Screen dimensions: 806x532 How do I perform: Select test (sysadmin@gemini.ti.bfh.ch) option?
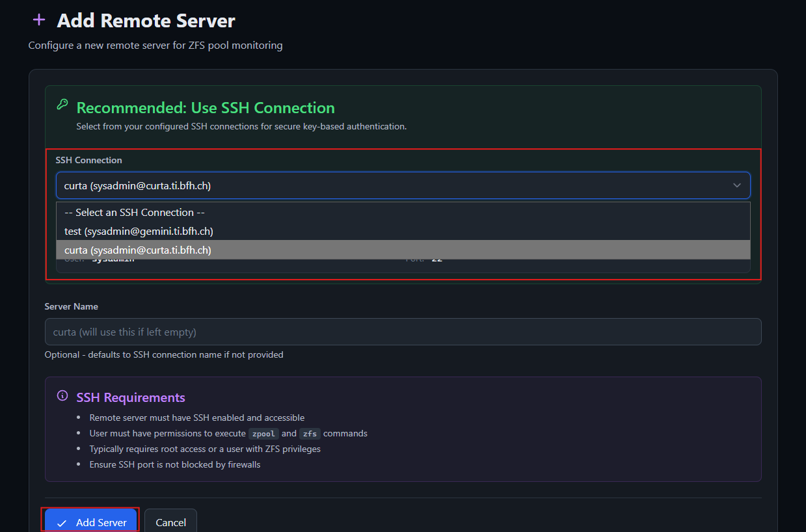[x=403, y=231]
